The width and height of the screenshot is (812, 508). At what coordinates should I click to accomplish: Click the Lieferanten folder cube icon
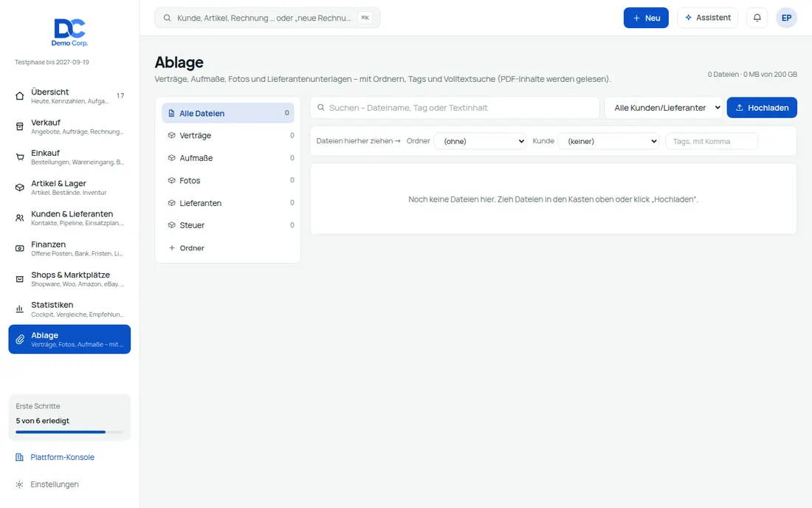click(171, 203)
